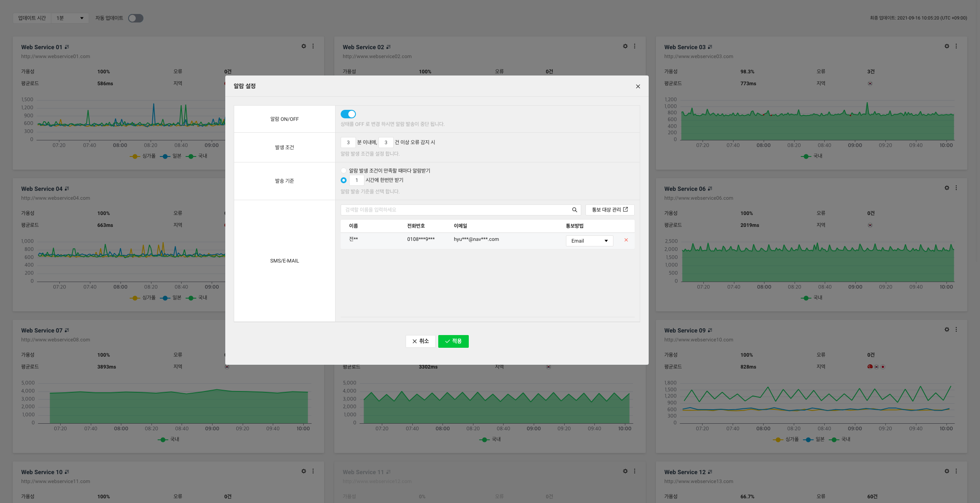Open more options menu for Web Service 02
Screen dimensions: 980x503
pyautogui.click(x=635, y=46)
